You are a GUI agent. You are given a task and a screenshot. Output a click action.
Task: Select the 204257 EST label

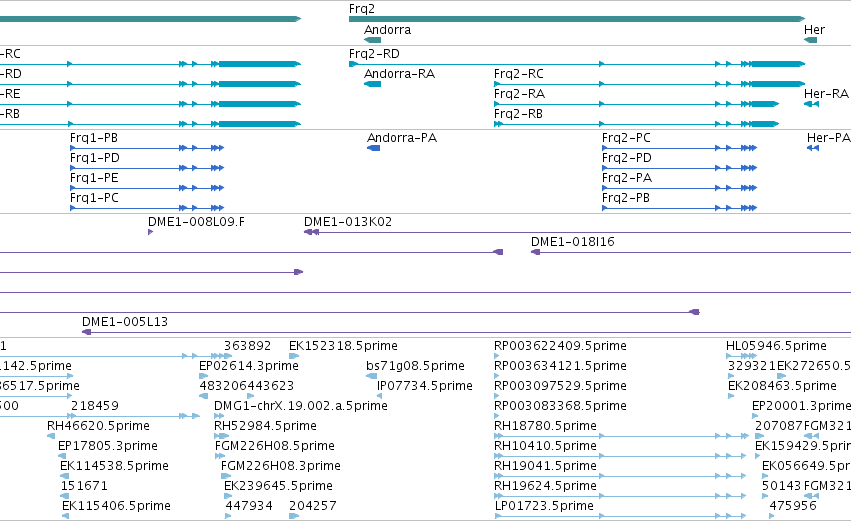click(x=313, y=506)
